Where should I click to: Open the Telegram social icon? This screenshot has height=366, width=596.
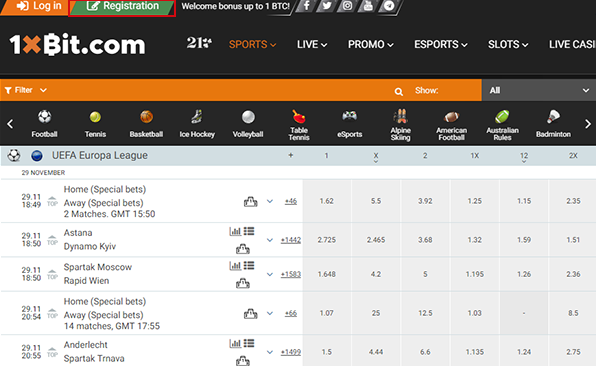(388, 6)
